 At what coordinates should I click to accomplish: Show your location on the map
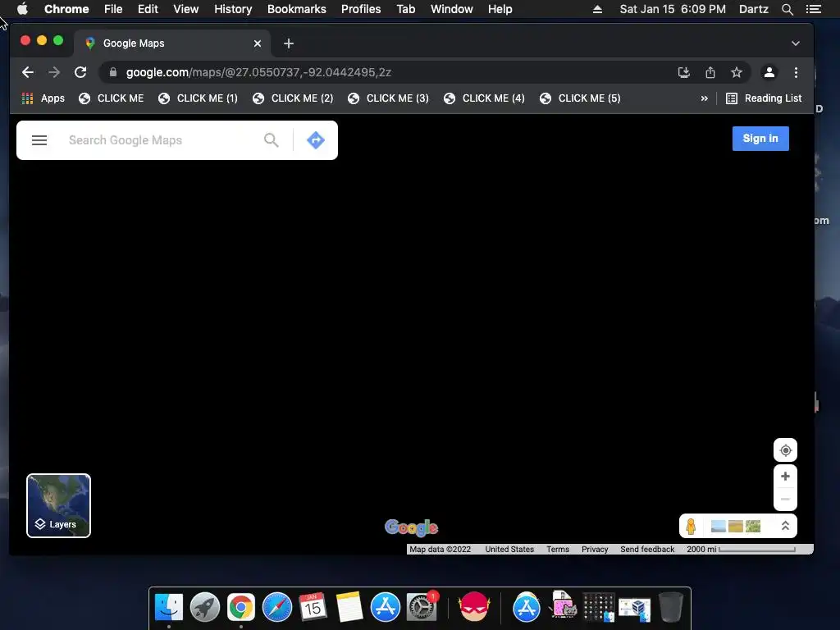[x=785, y=450]
